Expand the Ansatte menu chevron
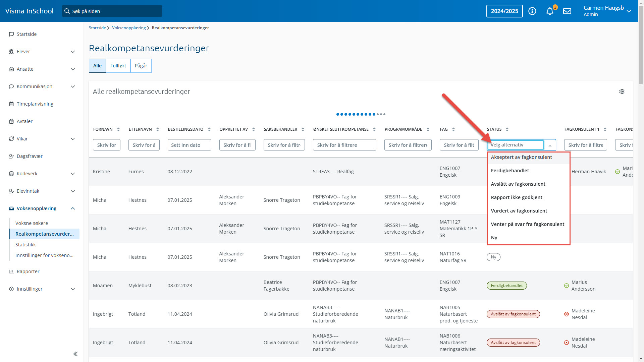The height and width of the screenshot is (362, 644). 73,69
